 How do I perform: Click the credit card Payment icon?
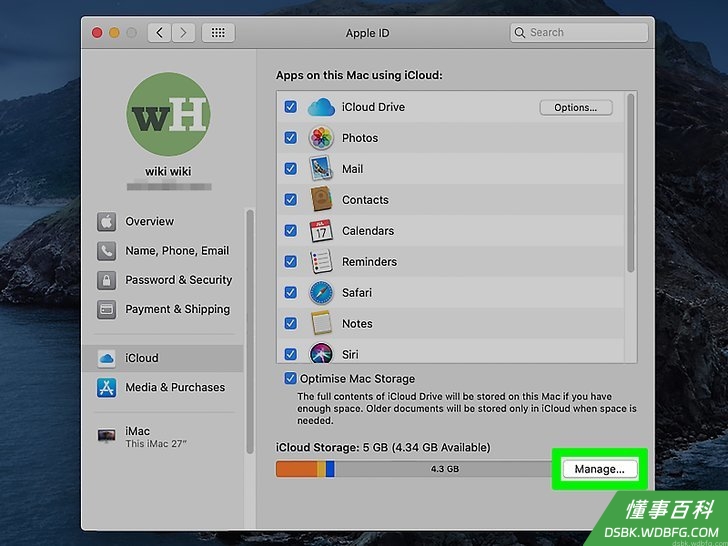tap(106, 309)
